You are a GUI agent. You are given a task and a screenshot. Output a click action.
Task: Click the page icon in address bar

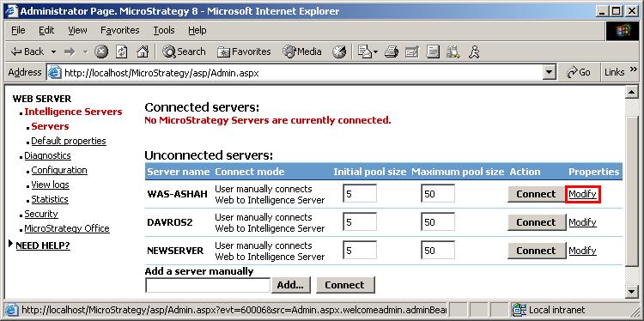pos(55,73)
